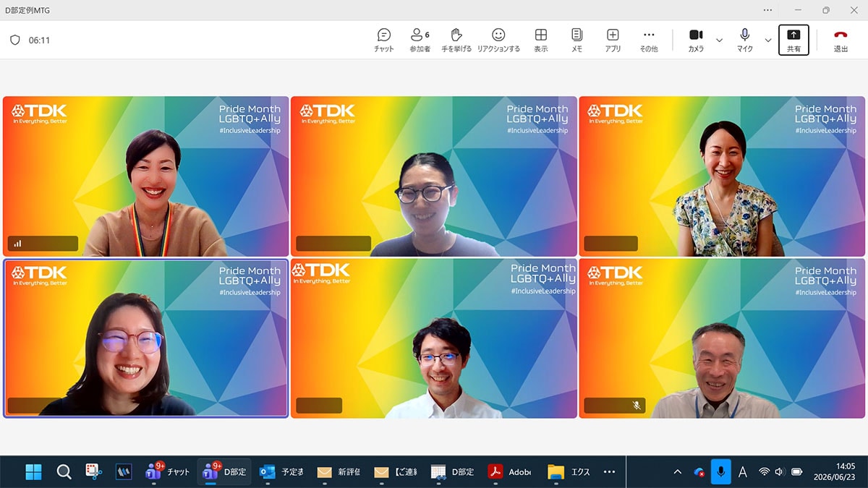Click the meeting timer 06:11
The width and height of the screenshot is (868, 488).
tap(39, 40)
